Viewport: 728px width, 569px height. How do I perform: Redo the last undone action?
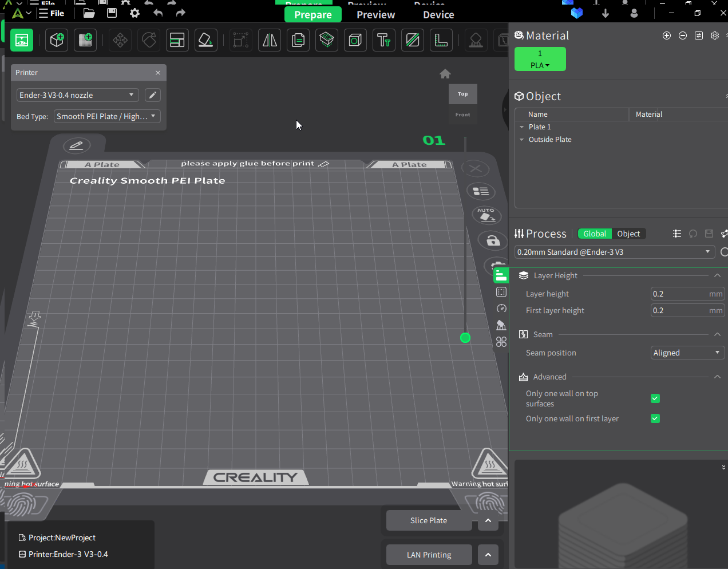click(181, 13)
